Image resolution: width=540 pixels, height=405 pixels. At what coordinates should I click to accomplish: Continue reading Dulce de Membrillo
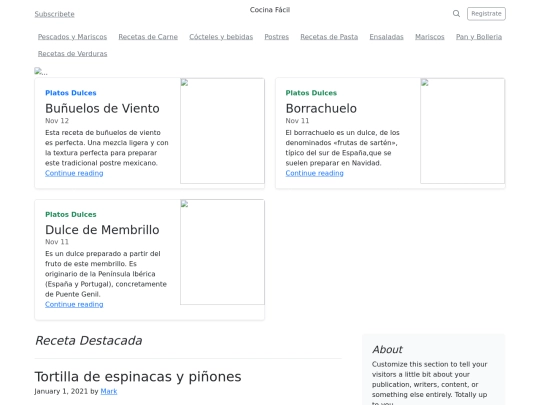[74, 304]
